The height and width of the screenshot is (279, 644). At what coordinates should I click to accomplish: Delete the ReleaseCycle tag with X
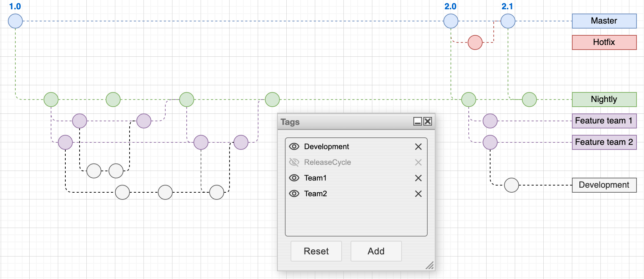click(x=418, y=162)
